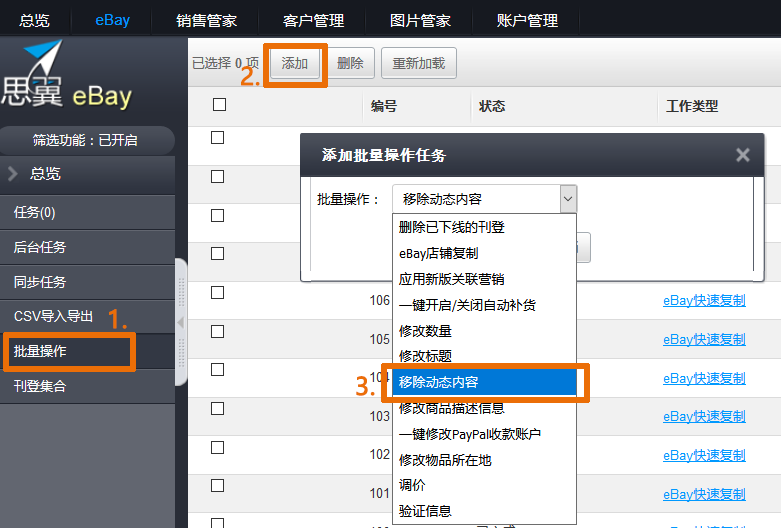Tick the checkbox for row 105

[217, 331]
